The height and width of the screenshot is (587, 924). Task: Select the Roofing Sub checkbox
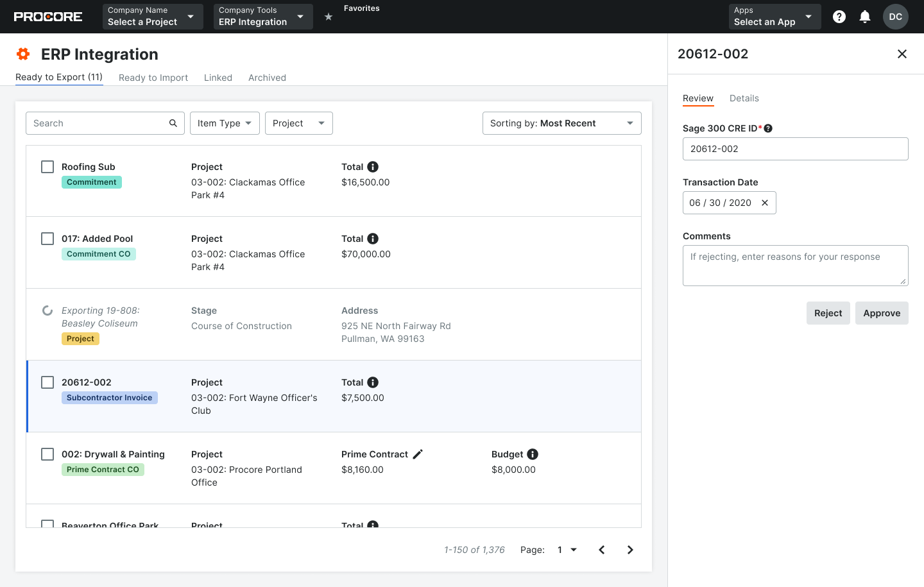(47, 167)
